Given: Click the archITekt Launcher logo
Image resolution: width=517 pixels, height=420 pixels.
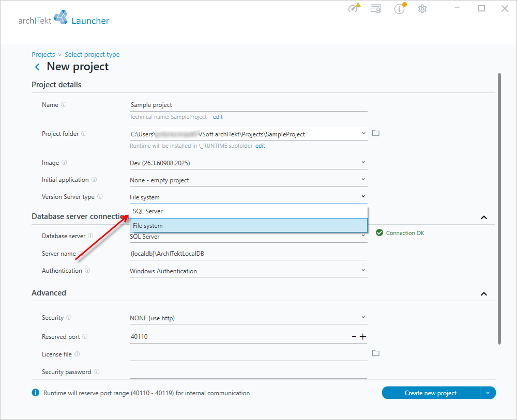Looking at the screenshot, I should click(64, 19).
